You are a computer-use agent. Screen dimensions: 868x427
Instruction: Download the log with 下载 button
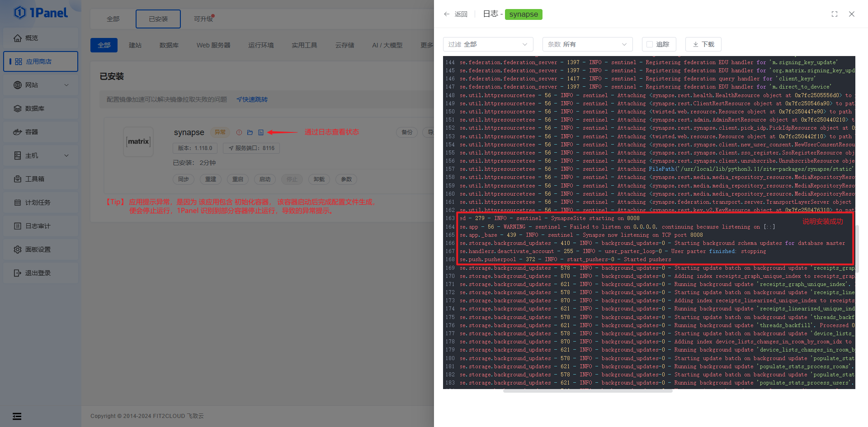(x=703, y=44)
